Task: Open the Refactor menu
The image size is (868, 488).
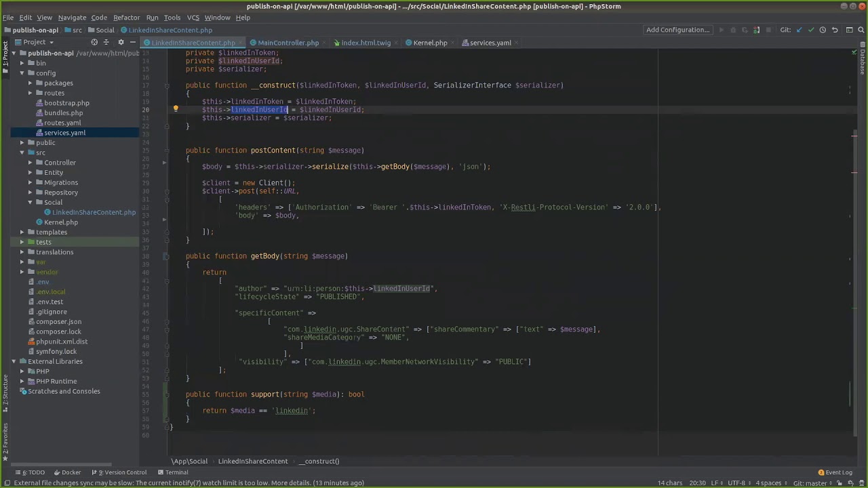Action: (126, 18)
